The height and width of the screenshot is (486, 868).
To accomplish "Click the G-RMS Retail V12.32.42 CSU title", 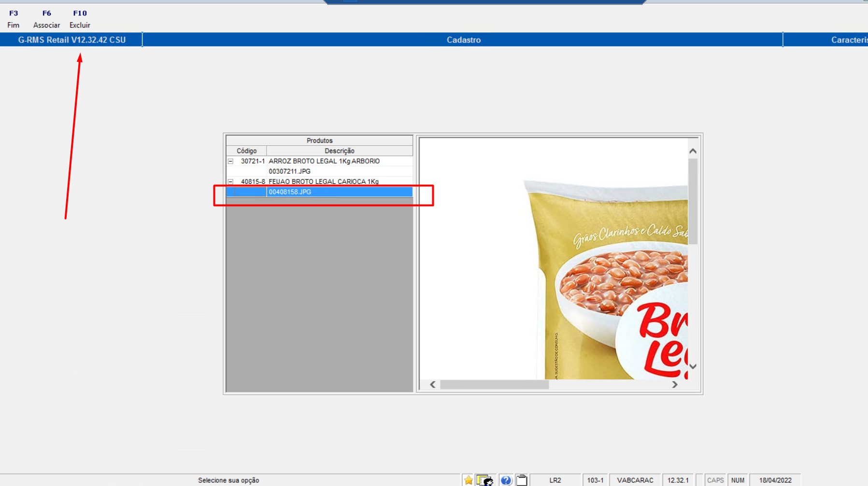I will [72, 40].
